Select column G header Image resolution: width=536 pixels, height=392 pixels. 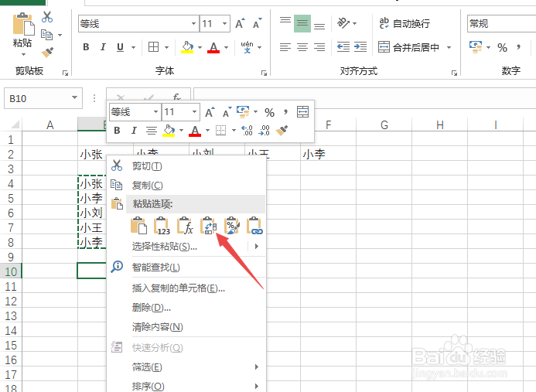click(384, 125)
